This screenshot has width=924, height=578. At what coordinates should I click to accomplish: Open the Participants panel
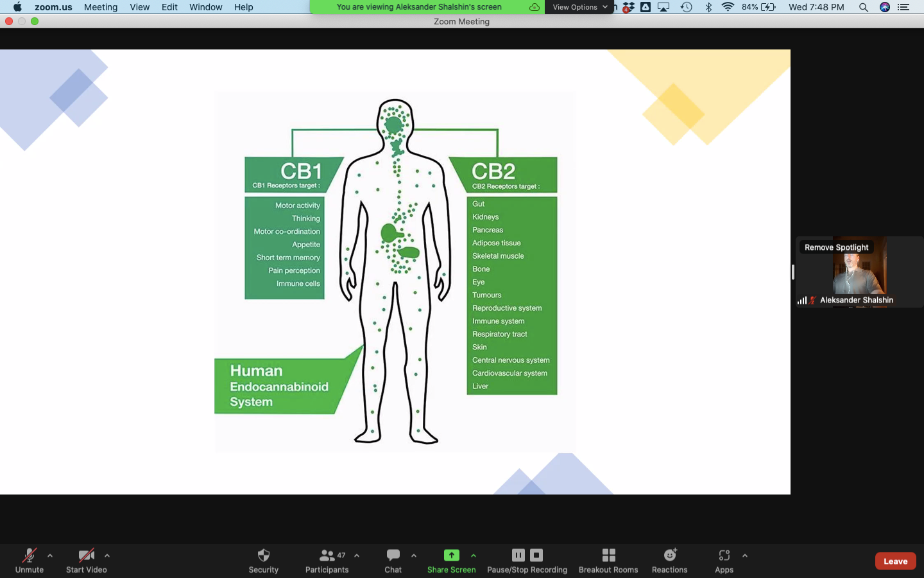(327, 560)
